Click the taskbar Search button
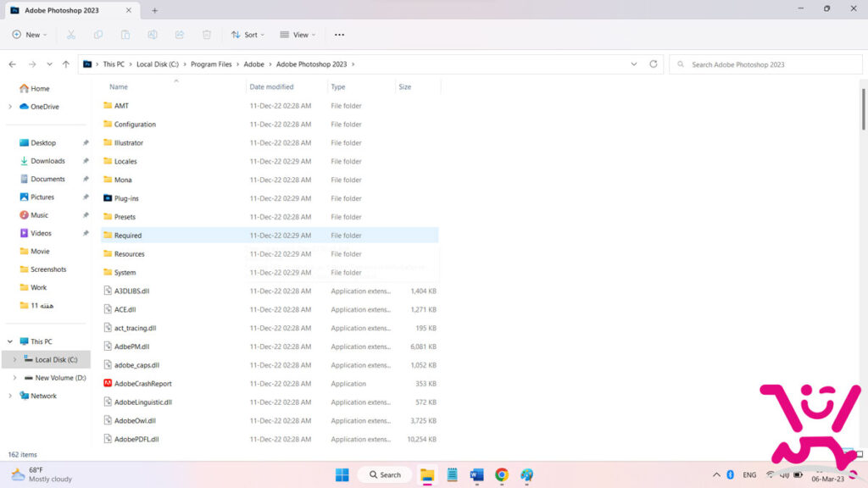Image resolution: width=868 pixels, height=488 pixels. [x=385, y=474]
